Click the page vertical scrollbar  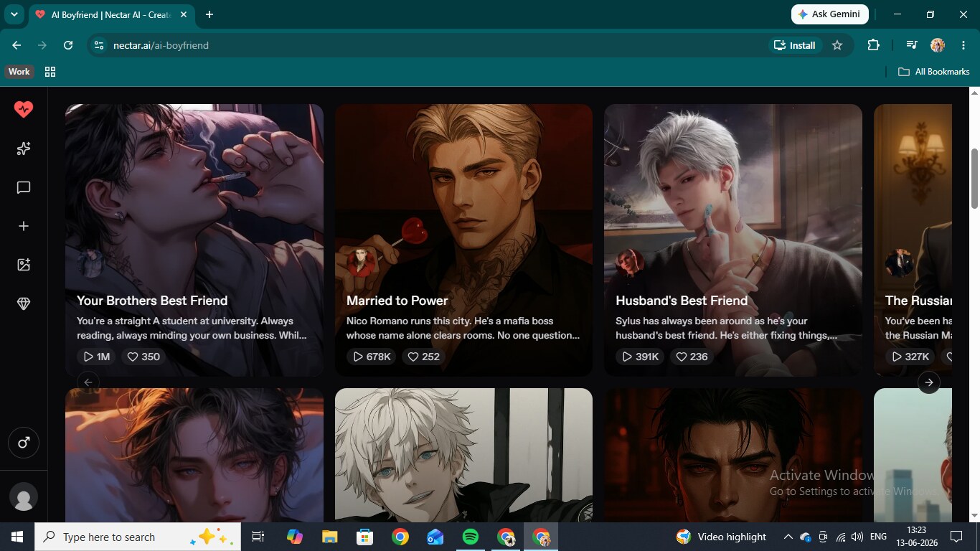[x=974, y=179]
